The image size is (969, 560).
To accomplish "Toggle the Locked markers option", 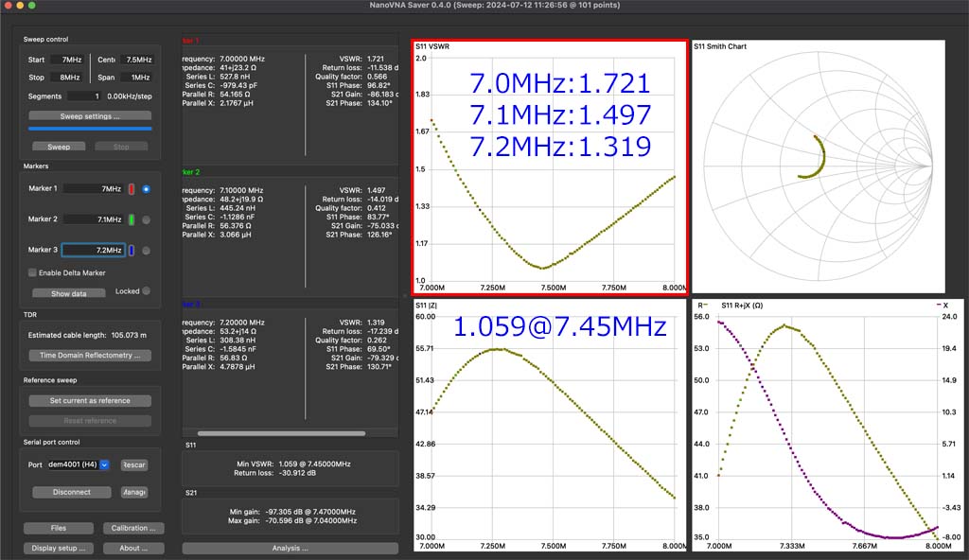I will click(146, 291).
